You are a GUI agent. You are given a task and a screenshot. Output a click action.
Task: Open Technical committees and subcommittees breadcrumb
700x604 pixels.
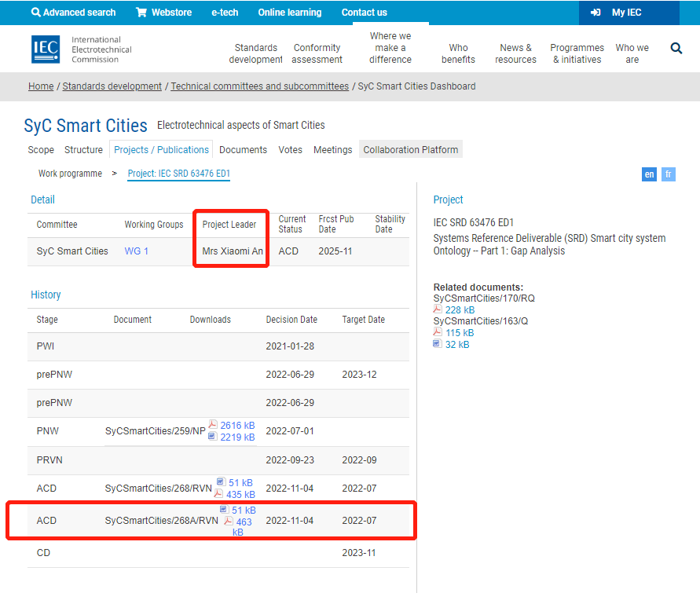coord(260,86)
